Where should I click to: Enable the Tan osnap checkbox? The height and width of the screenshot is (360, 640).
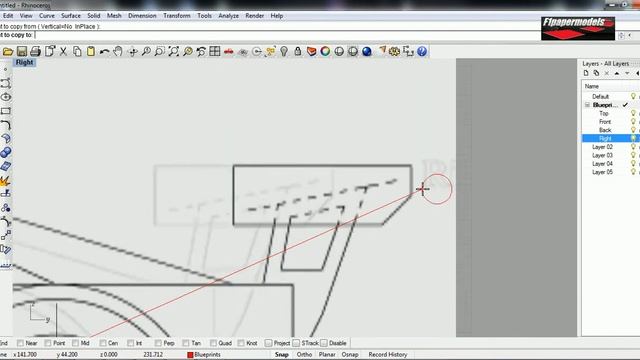coord(186,343)
